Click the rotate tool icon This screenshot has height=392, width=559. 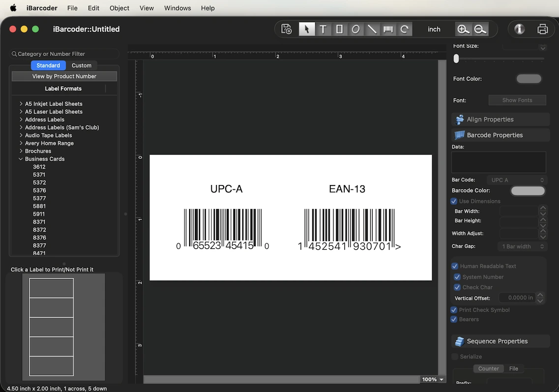pyautogui.click(x=404, y=29)
